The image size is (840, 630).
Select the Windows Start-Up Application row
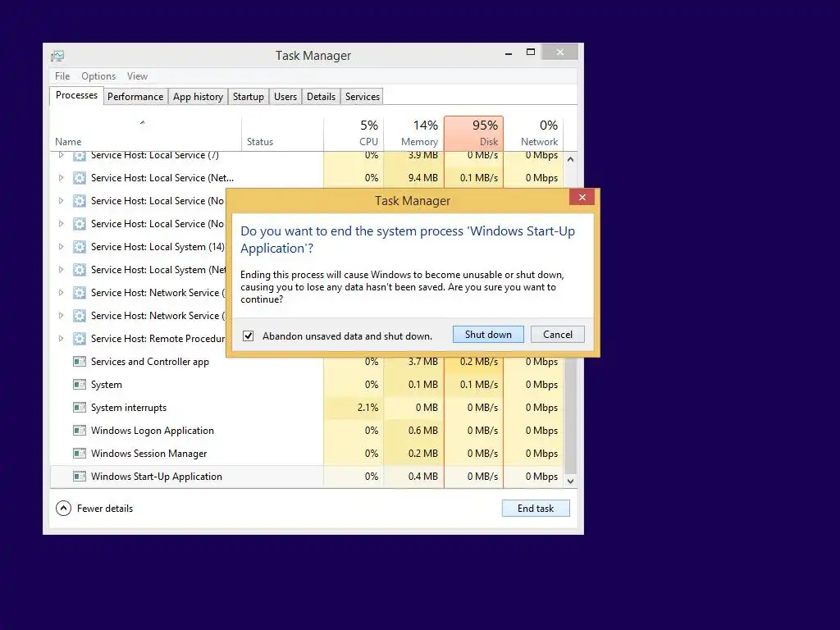pos(307,477)
